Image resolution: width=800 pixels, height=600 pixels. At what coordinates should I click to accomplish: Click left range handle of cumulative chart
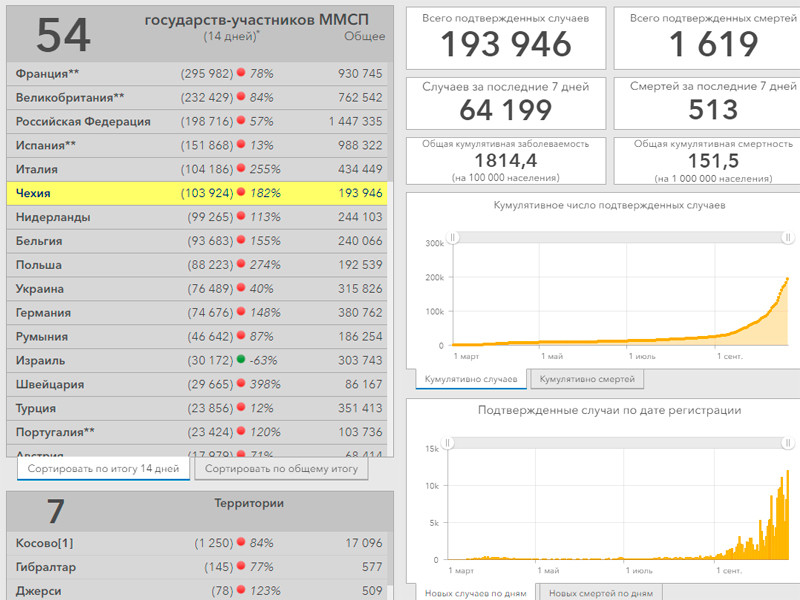coord(453,237)
